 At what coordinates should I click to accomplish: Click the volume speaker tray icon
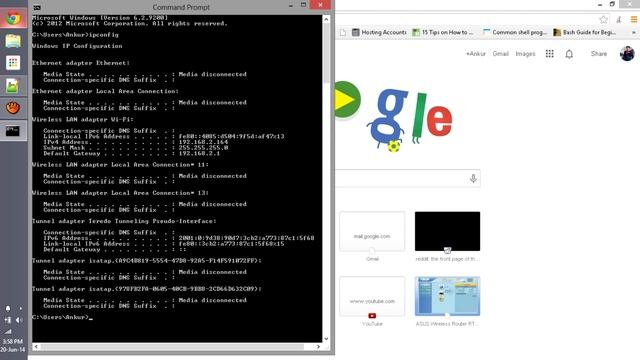click(x=19, y=320)
